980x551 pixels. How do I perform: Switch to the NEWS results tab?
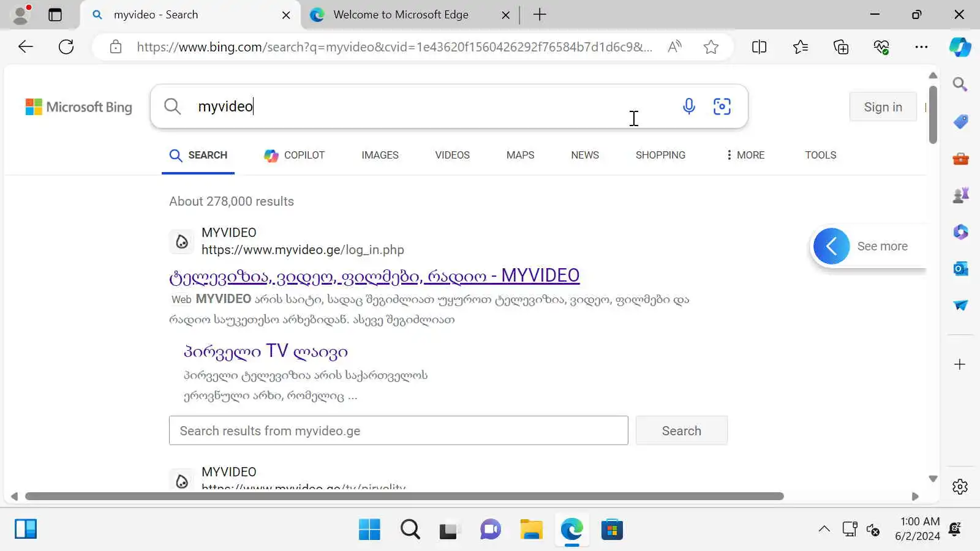585,156
